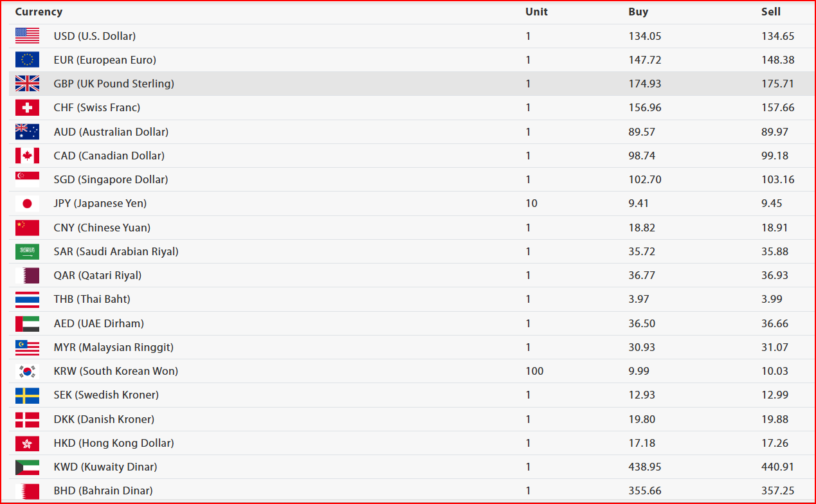Click the Saudi Arabian green flag icon
Image resolution: width=816 pixels, height=504 pixels.
coord(27,251)
